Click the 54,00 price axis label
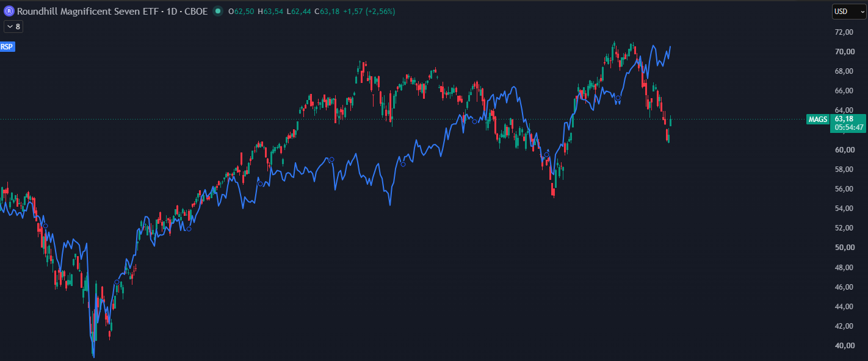 [844, 208]
